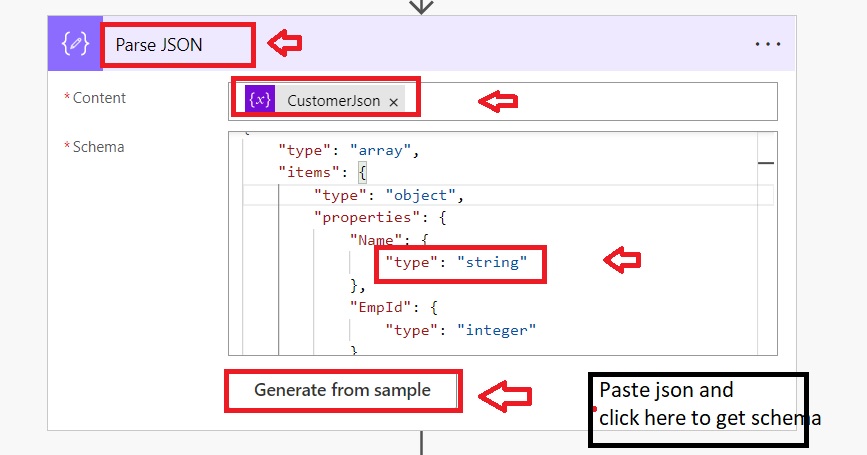Click the "type": "object" line in schema

point(389,194)
